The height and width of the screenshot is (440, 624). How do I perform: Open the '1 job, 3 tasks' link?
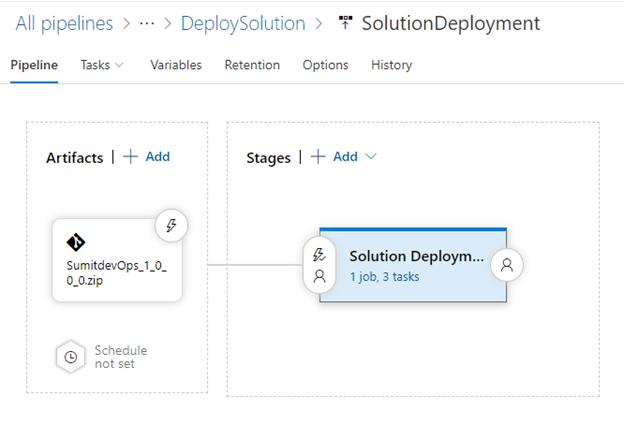coord(384,276)
